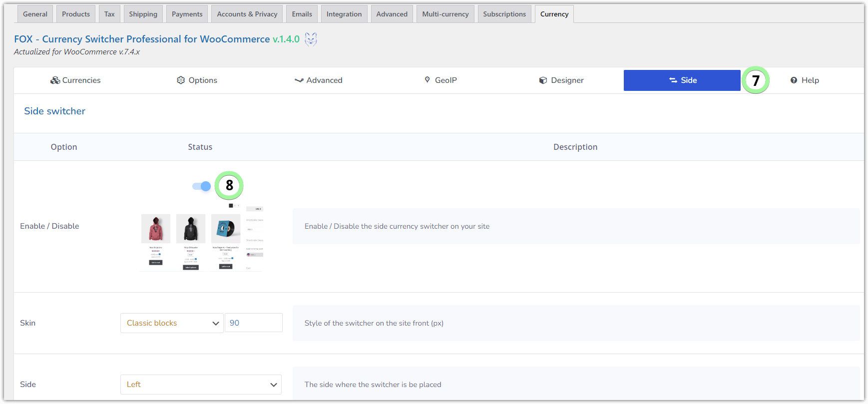Click the FOX logo icon beside the title

(x=311, y=39)
